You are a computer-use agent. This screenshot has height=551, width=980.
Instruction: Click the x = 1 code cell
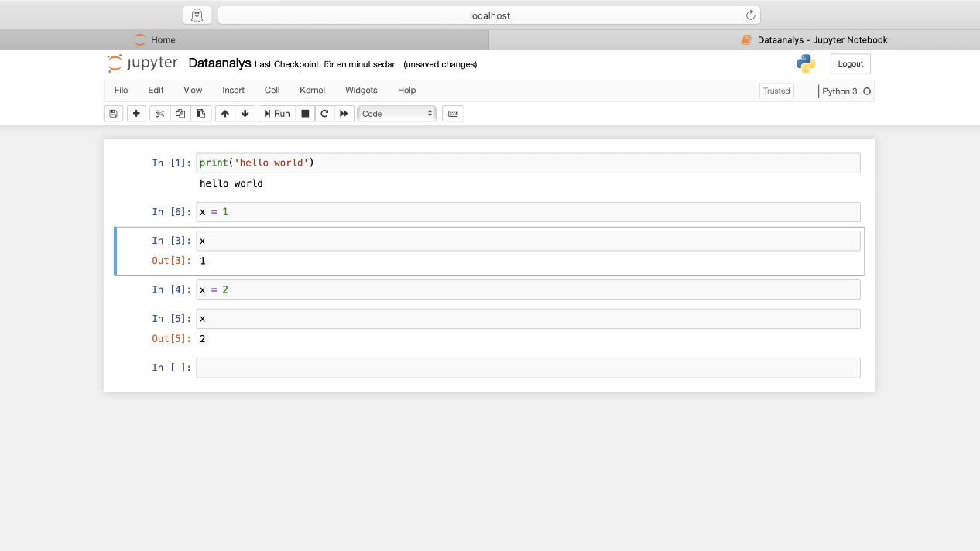tap(528, 212)
